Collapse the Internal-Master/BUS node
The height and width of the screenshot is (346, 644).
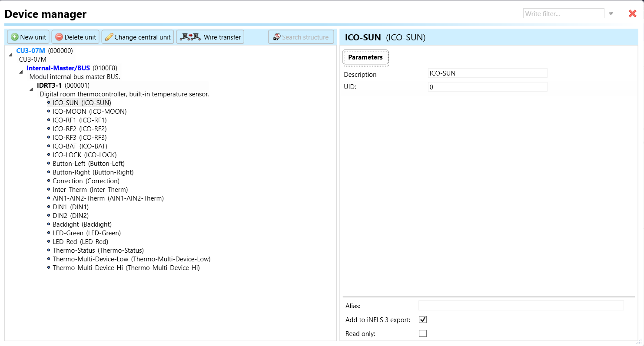click(21, 72)
